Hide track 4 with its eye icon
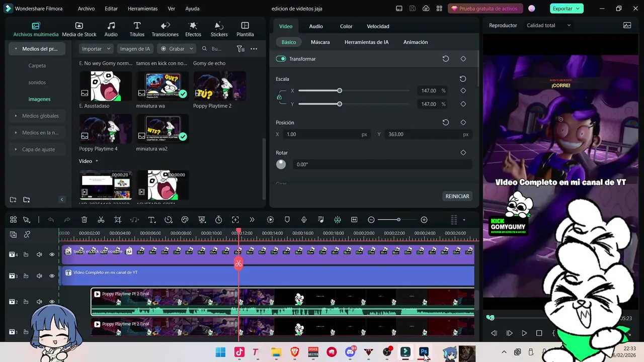Viewport: 644px width, 362px height. (x=52, y=254)
